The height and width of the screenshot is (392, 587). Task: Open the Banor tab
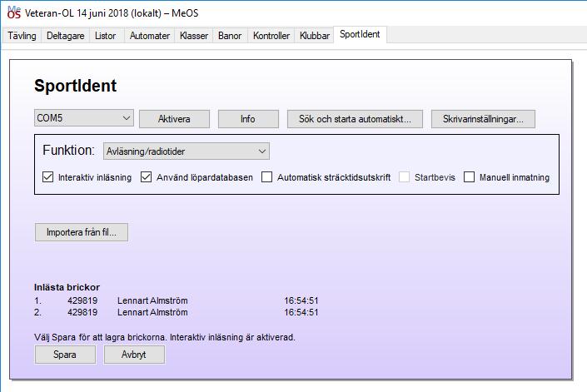(230, 36)
